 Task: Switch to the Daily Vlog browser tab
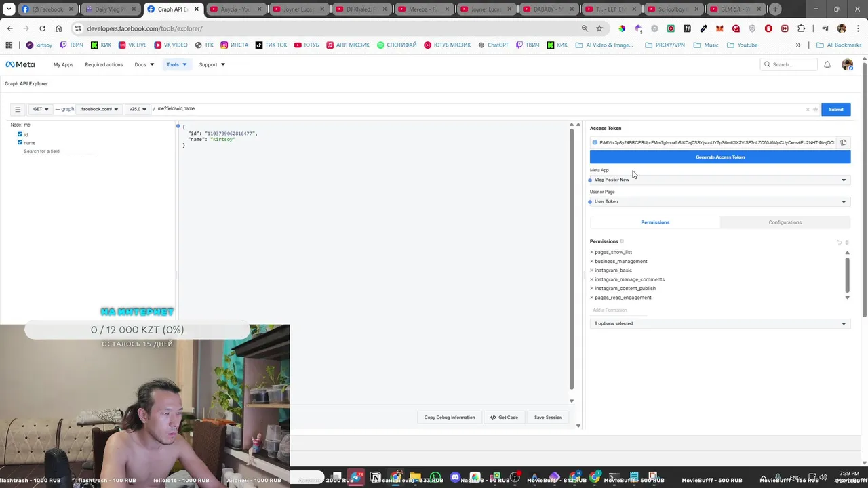click(111, 9)
